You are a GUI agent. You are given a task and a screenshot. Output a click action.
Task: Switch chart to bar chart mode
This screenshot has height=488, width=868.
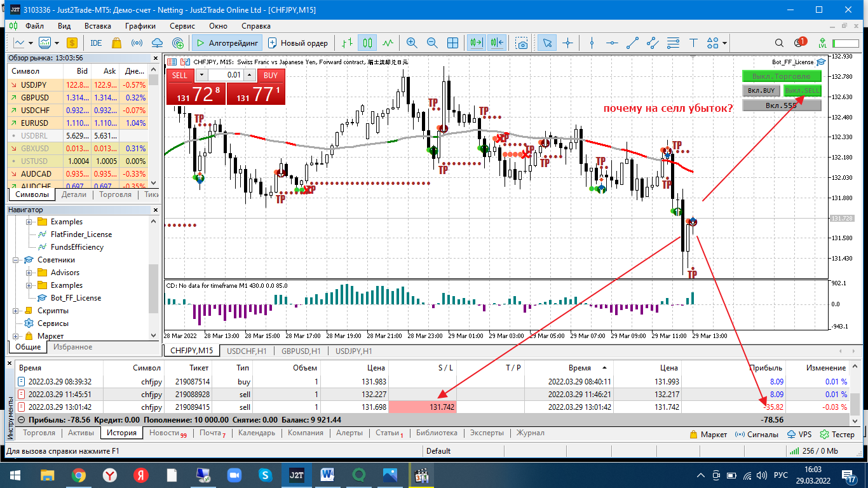(346, 43)
